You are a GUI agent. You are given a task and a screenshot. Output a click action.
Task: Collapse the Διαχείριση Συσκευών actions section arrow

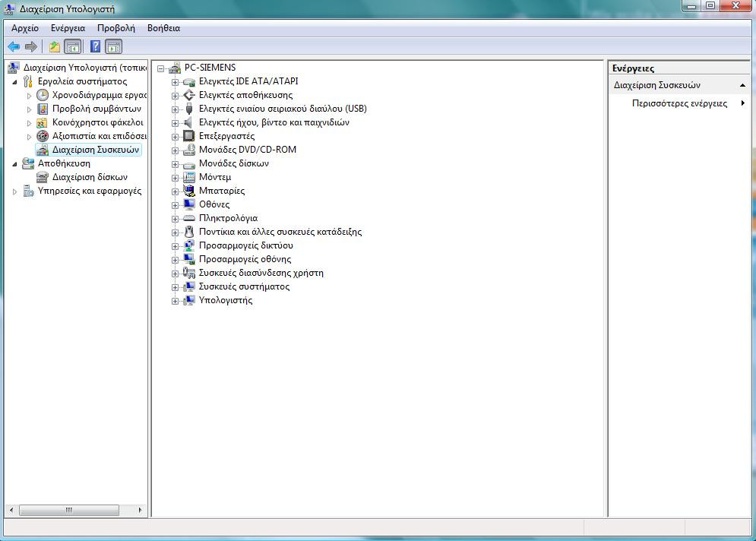[x=742, y=85]
